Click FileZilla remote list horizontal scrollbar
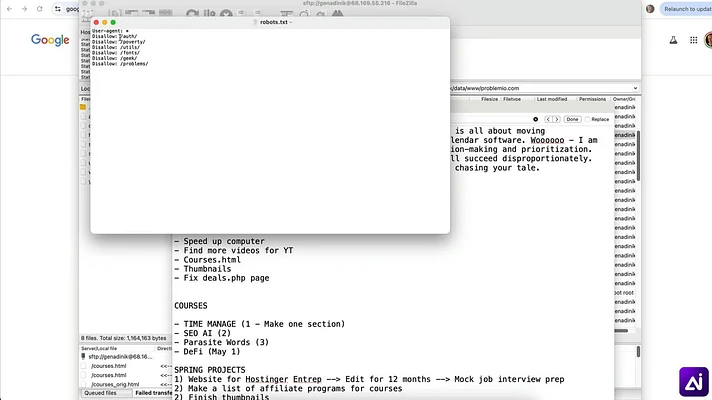This screenshot has width=712, height=400. 621,331
